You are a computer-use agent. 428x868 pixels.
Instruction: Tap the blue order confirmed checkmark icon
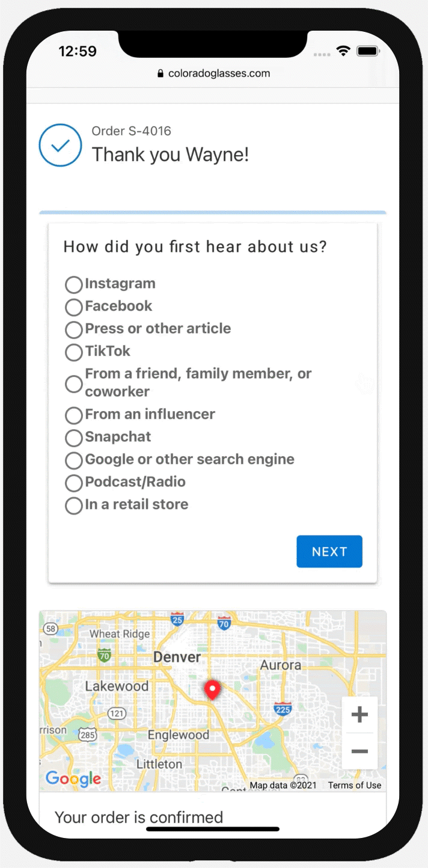(60, 145)
